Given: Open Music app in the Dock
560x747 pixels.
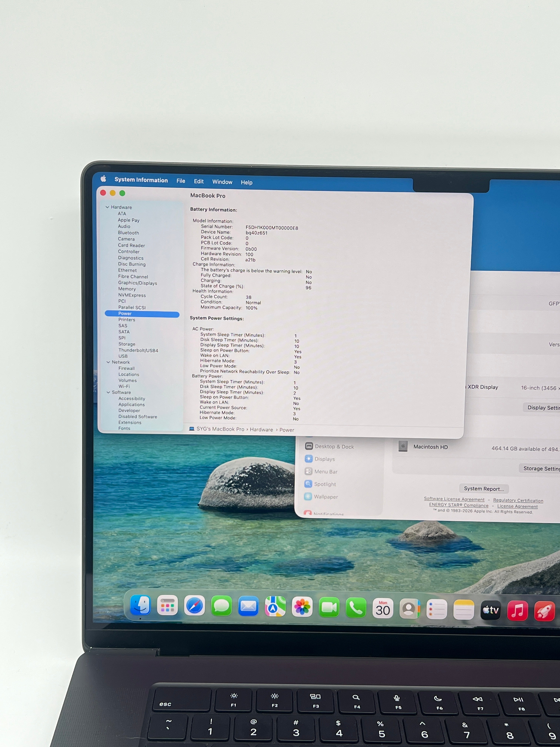Looking at the screenshot, I should [x=517, y=611].
